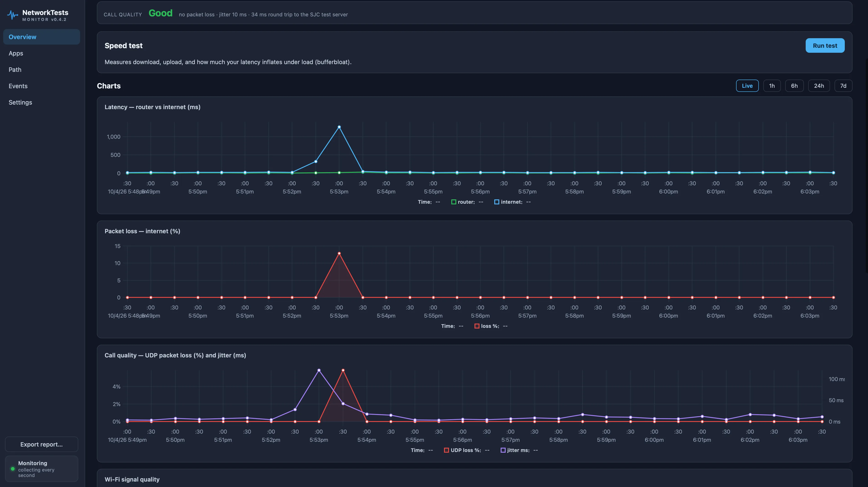
Task: Open the Events section
Action: point(41,86)
